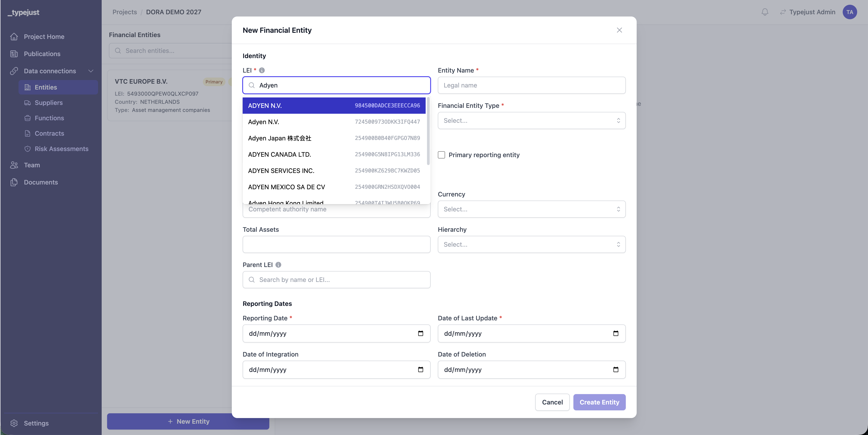Collapse the Data connections section
Viewport: 868px width, 435px height.
pos(91,71)
